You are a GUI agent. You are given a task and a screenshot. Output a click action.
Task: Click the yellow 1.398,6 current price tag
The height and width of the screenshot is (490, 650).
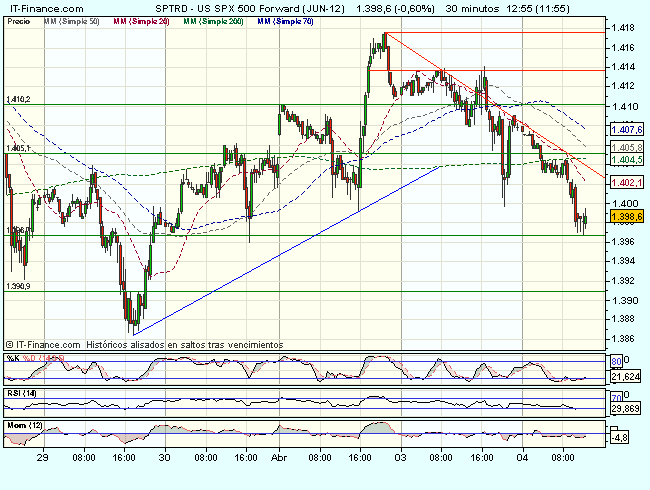625,216
